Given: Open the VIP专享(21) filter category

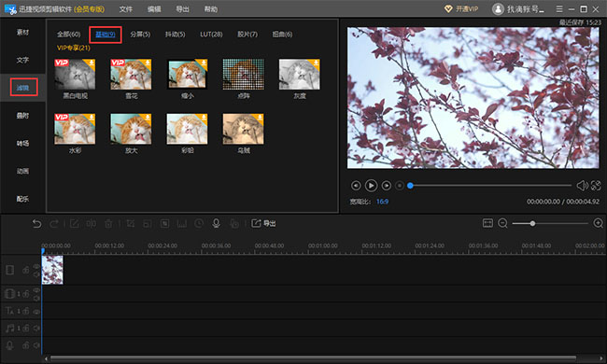Looking at the screenshot, I should pyautogui.click(x=74, y=48).
